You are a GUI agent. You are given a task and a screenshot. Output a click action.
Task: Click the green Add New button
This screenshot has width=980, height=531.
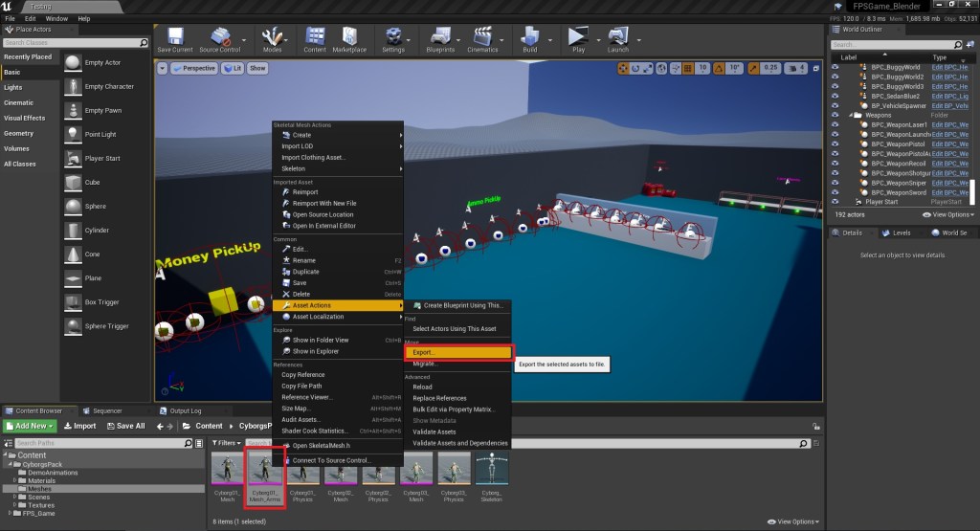pos(31,426)
